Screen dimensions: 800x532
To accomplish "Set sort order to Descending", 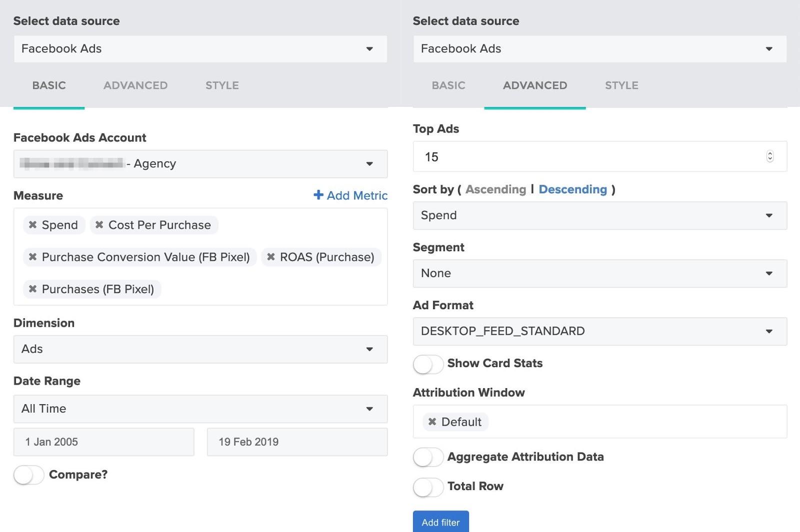I will pyautogui.click(x=572, y=189).
